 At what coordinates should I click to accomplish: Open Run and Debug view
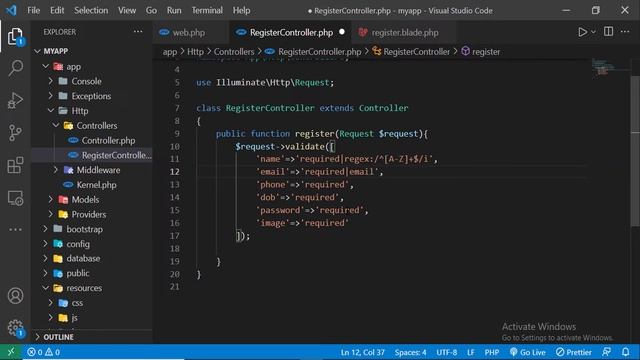click(16, 100)
